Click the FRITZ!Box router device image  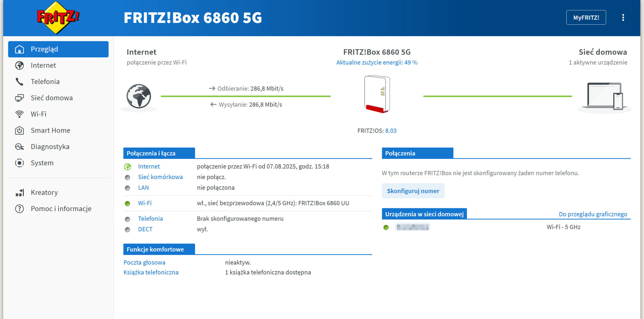point(377,94)
